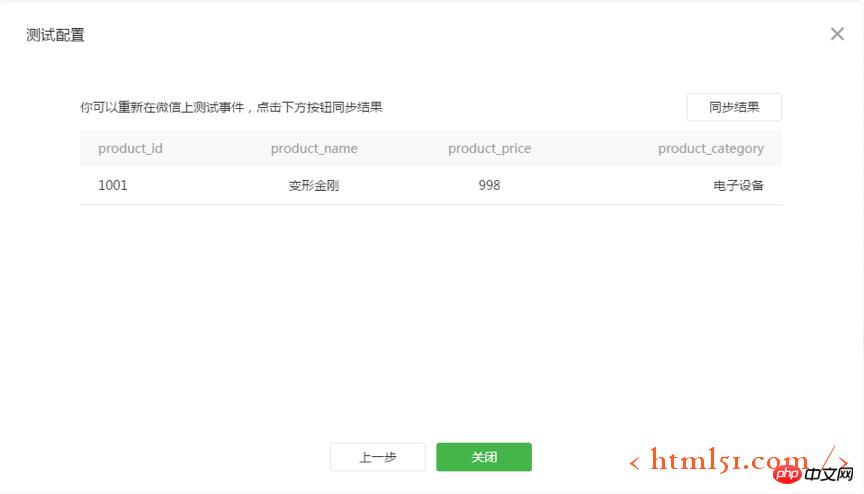Click the product_price column header
The image size is (864, 494).
pyautogui.click(x=489, y=148)
